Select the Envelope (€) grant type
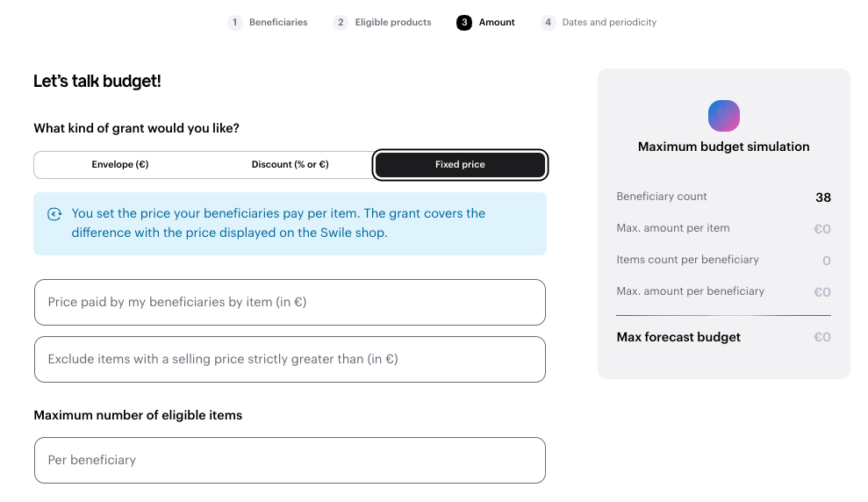This screenshot has width=868, height=502. [x=120, y=165]
